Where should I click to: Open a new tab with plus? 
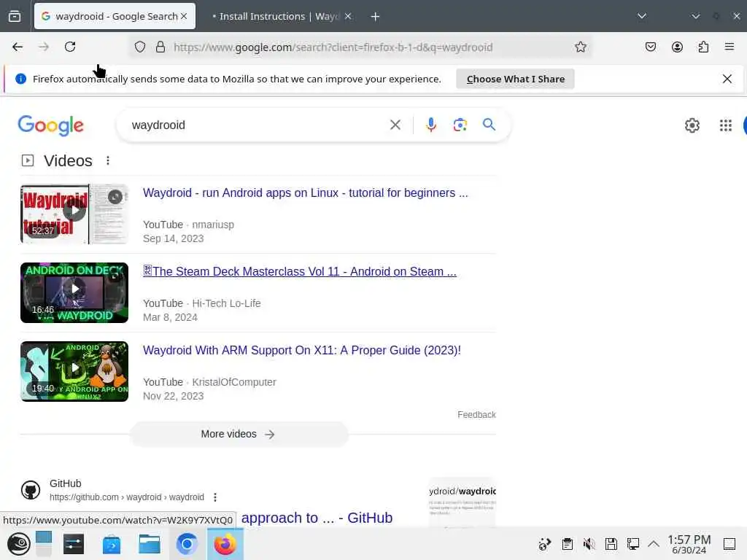[x=375, y=17]
